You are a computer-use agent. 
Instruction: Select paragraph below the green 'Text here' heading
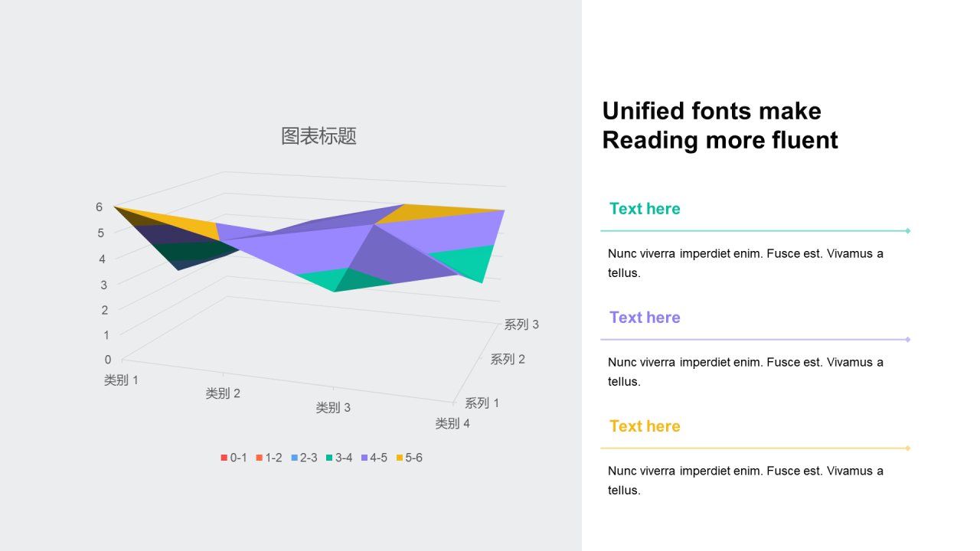coord(746,262)
